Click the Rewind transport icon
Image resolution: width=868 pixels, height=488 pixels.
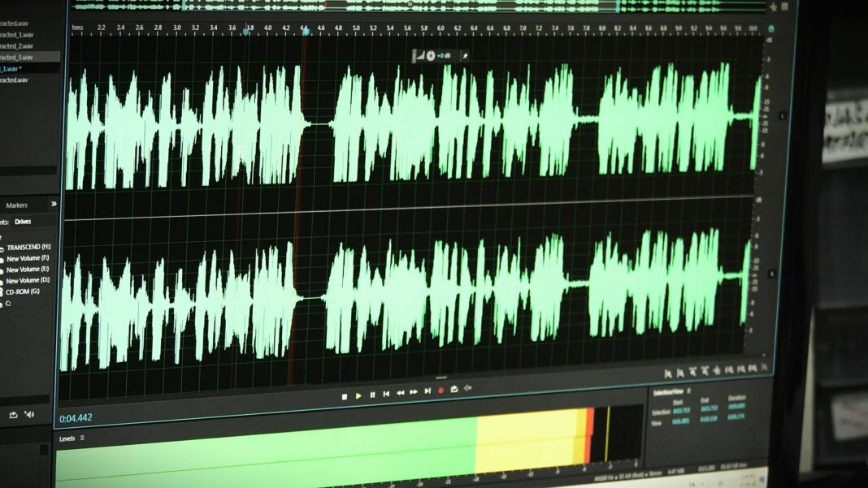(400, 393)
